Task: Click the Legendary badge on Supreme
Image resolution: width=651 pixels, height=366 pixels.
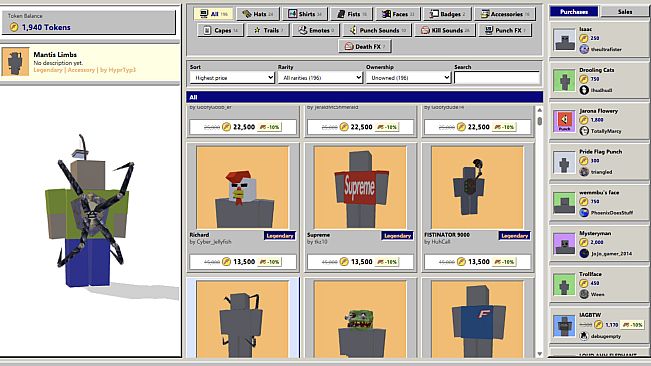Action: (397, 236)
